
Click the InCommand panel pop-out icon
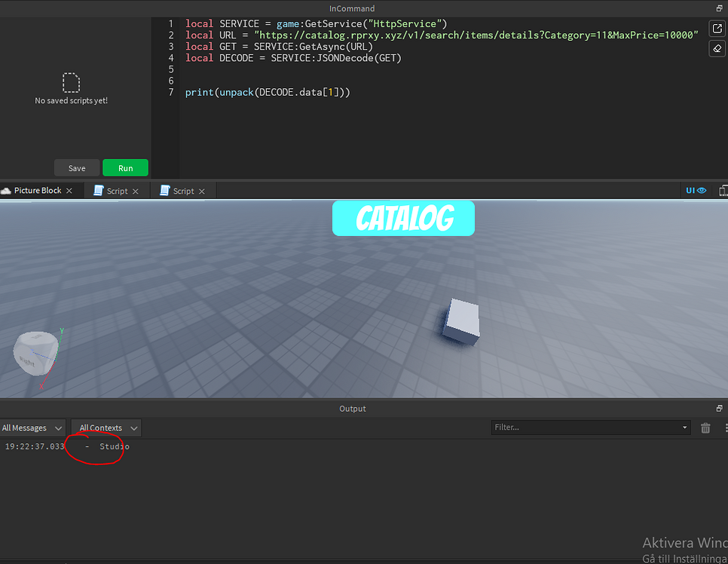pyautogui.click(x=718, y=8)
